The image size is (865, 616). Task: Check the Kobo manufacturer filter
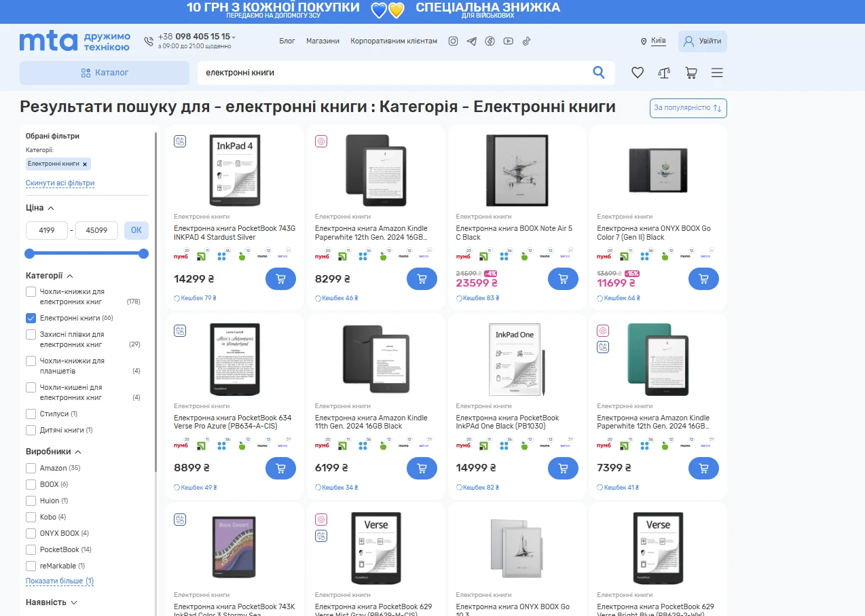(x=31, y=517)
